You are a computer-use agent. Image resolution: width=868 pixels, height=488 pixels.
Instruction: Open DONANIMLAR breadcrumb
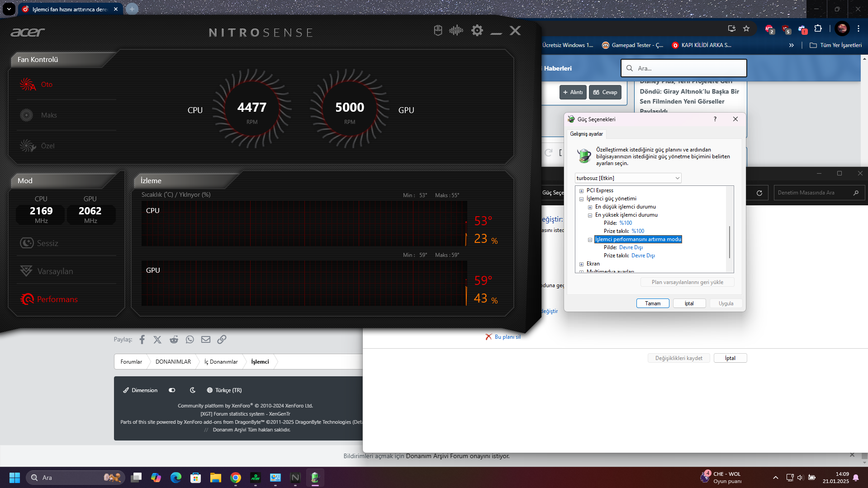pos(173,362)
